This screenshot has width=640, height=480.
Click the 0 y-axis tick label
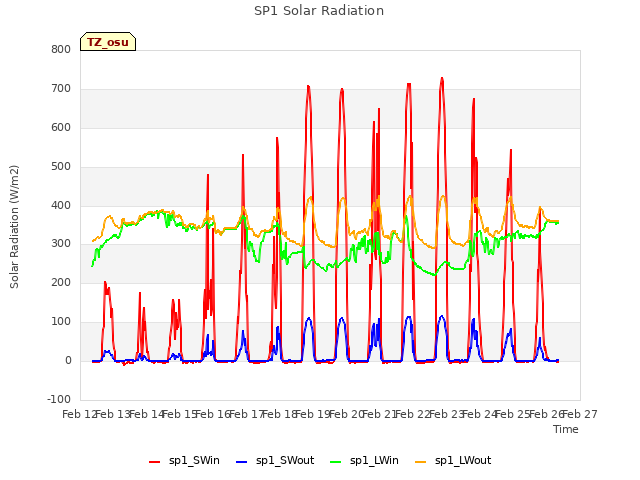pos(68,360)
